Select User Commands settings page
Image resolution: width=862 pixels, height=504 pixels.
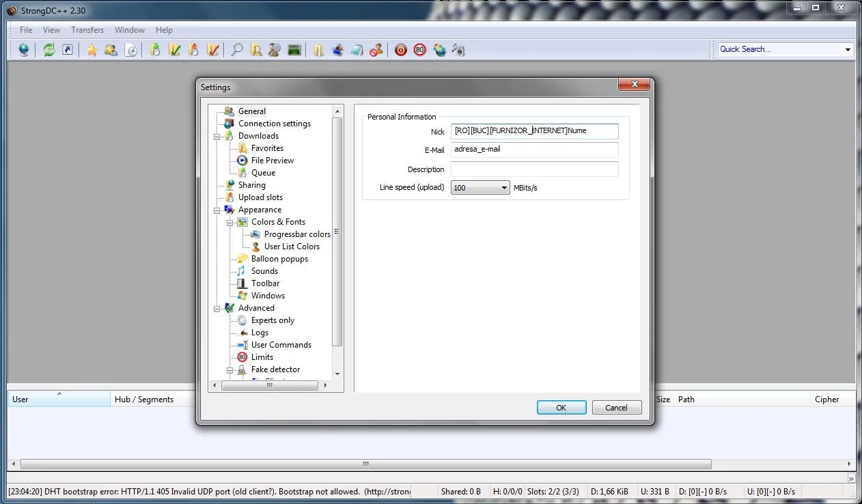click(281, 345)
